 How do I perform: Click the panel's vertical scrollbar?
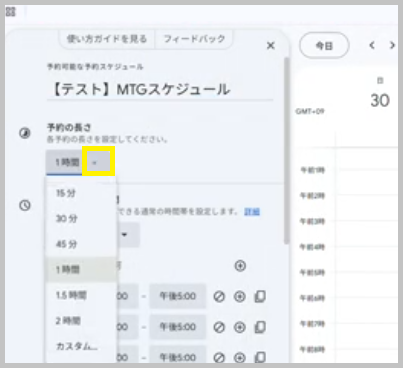click(x=287, y=151)
